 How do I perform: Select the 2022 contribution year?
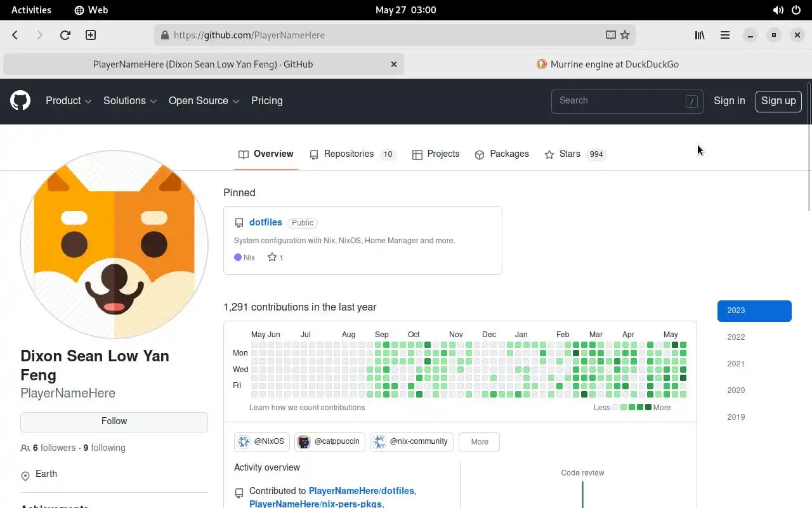pos(736,337)
